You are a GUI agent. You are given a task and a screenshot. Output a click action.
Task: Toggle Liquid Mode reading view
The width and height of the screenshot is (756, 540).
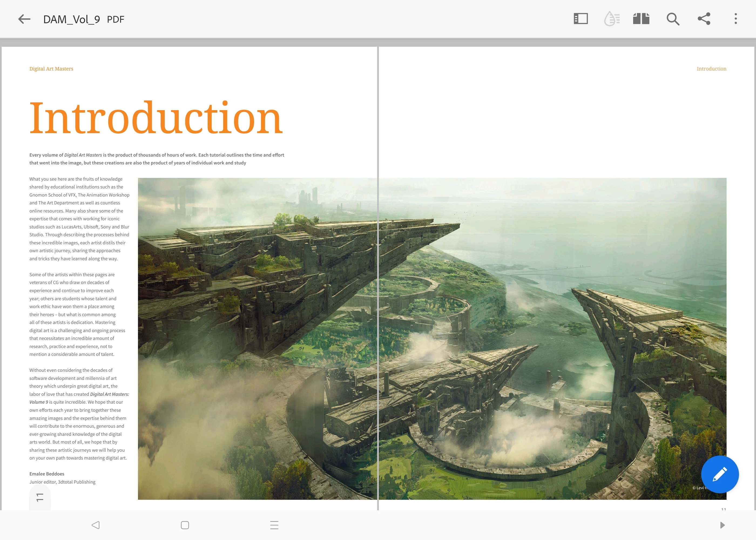(x=611, y=19)
